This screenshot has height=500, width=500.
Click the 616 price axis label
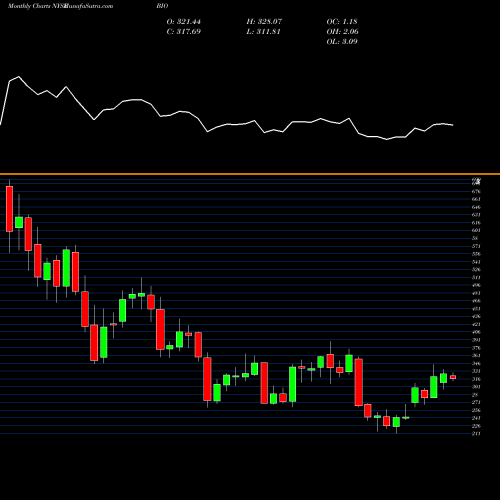click(476, 223)
